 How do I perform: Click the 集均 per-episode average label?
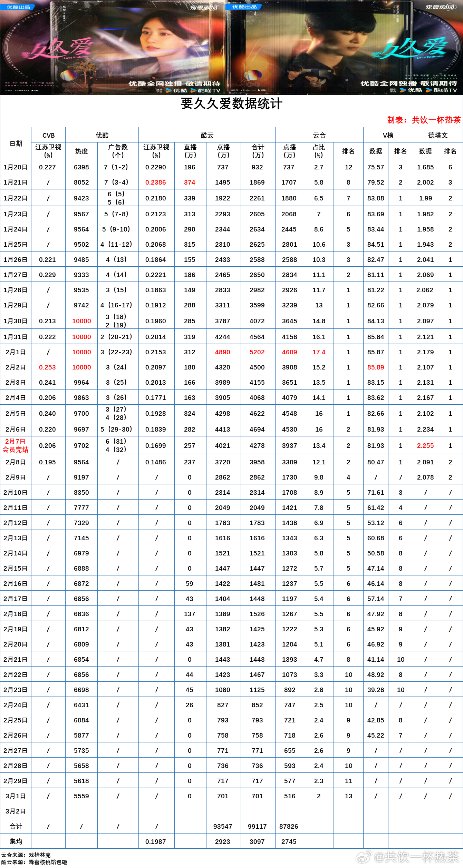pos(16,841)
